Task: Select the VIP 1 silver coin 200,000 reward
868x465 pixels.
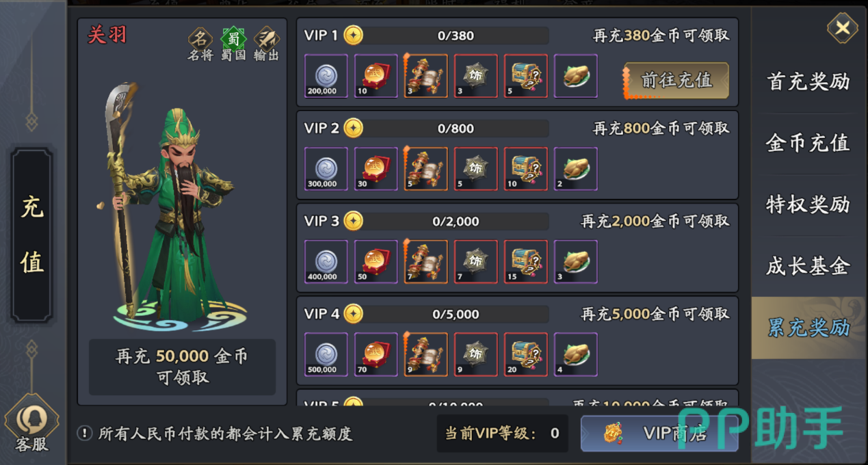Action: (326, 76)
